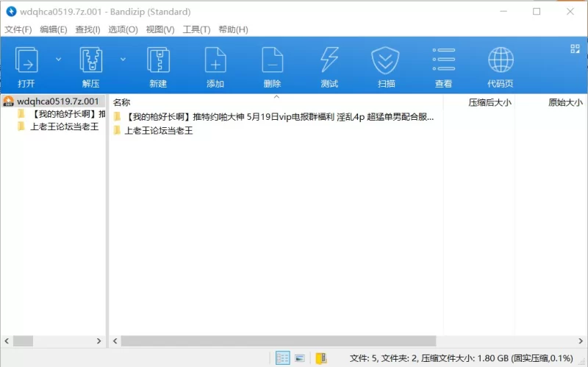Expand the dropdown arrow next to 打开

59,60
